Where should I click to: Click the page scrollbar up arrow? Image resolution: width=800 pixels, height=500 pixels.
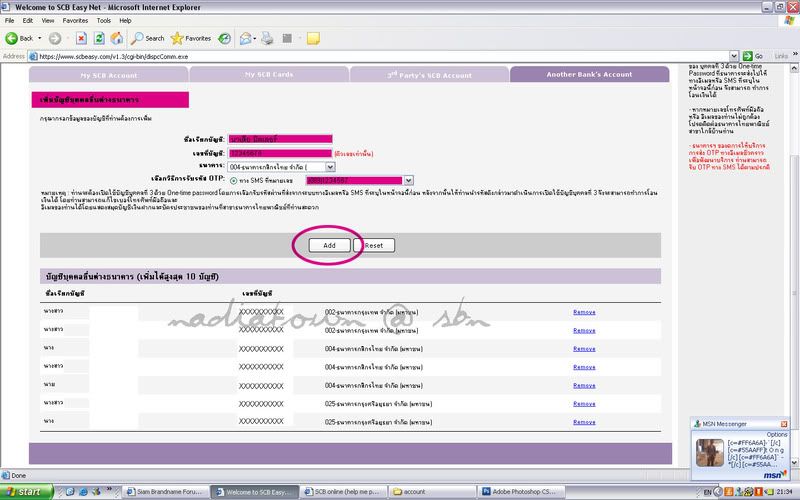coord(795,68)
